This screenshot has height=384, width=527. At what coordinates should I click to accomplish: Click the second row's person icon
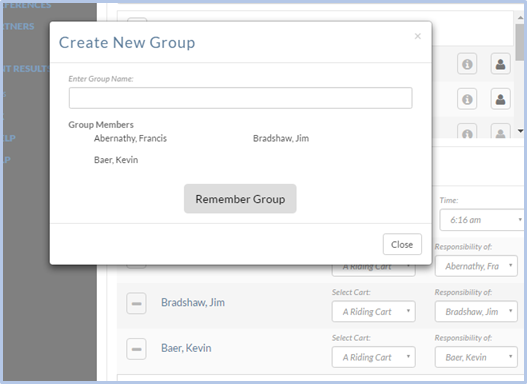coord(500,99)
